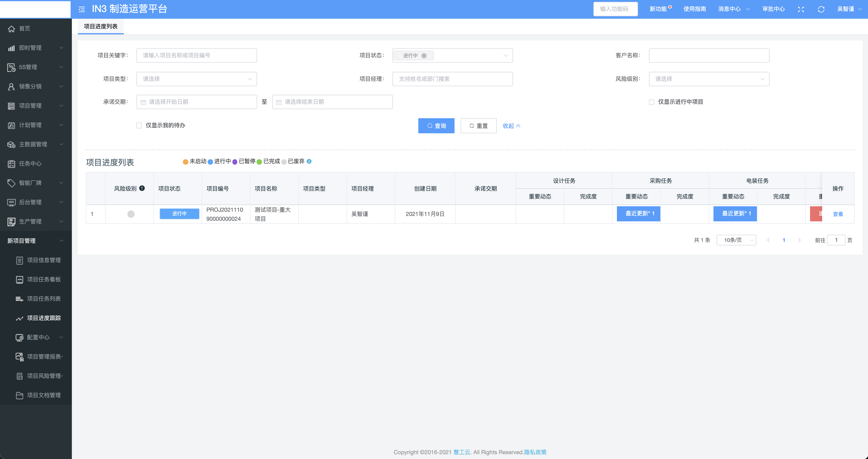The height and width of the screenshot is (459, 868).
Task: Click the refresh icon in top bar
Action: [821, 9]
